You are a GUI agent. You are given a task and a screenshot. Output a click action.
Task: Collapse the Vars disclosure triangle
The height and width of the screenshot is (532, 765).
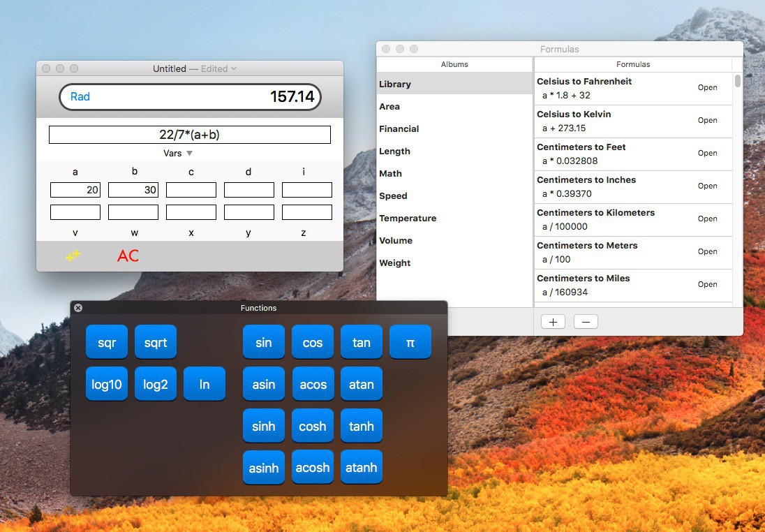189,154
